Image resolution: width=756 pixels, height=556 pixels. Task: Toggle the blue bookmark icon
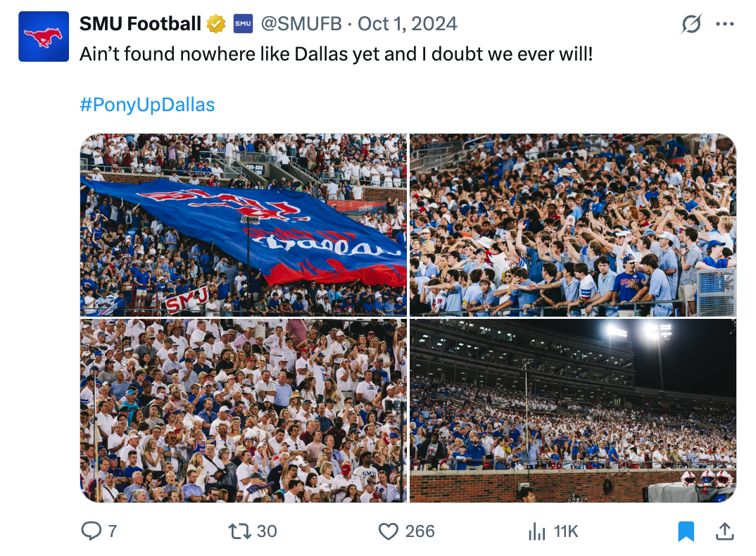686,531
